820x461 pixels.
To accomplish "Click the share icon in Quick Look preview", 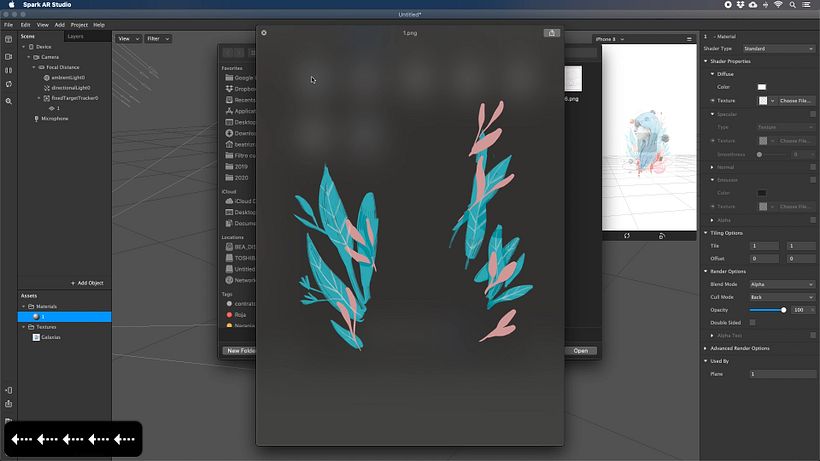I will coord(551,33).
